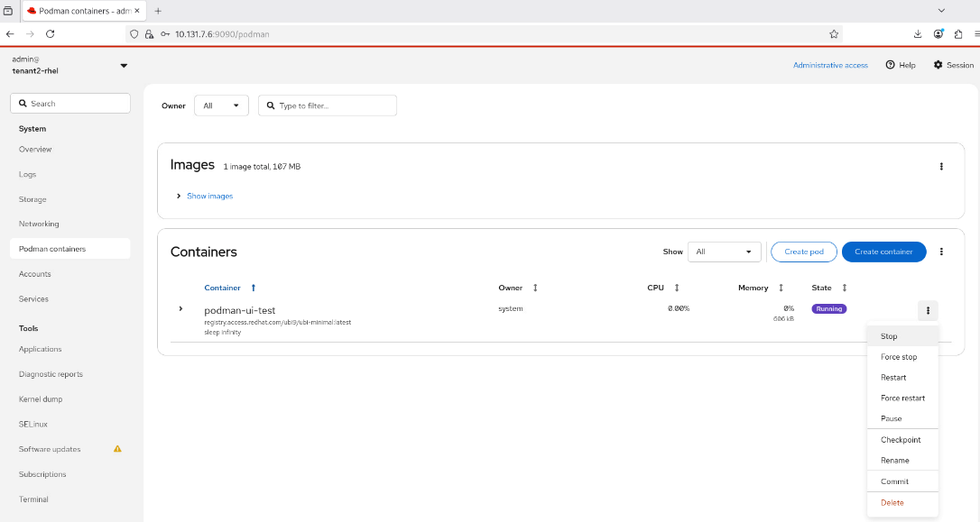
Task: Open Logs in sidebar
Action: (70, 174)
